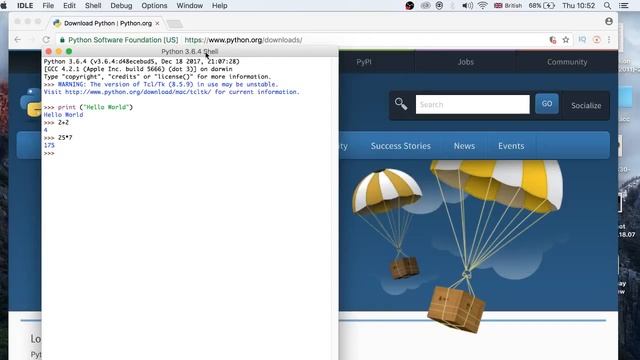Click the Thu 10:52 clock
640x360 pixels.
point(578,6)
